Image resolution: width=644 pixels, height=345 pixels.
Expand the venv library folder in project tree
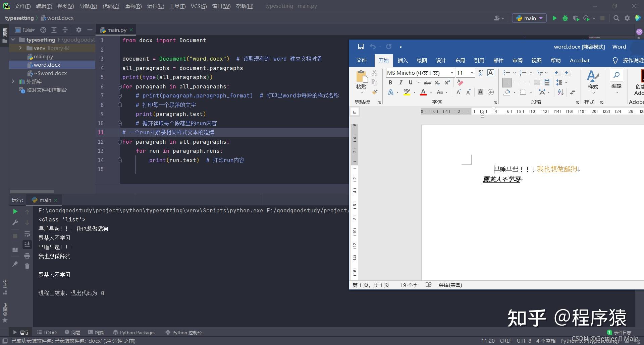click(20, 48)
